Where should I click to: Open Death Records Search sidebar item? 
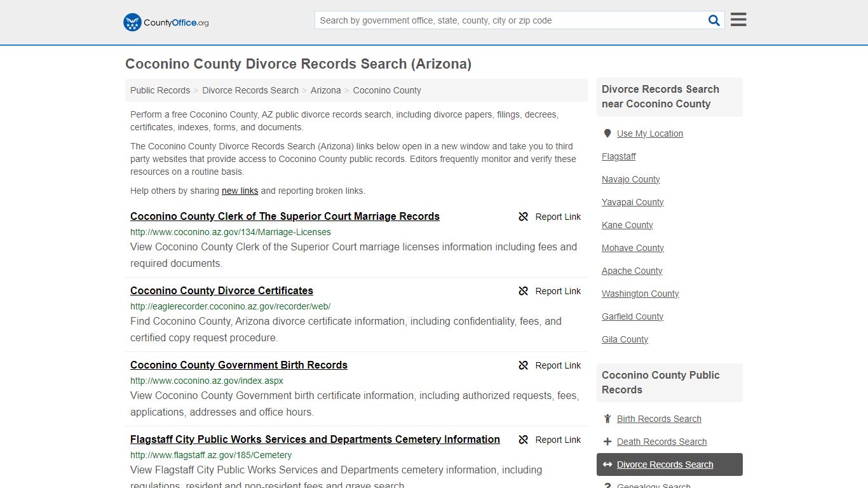(x=661, y=442)
